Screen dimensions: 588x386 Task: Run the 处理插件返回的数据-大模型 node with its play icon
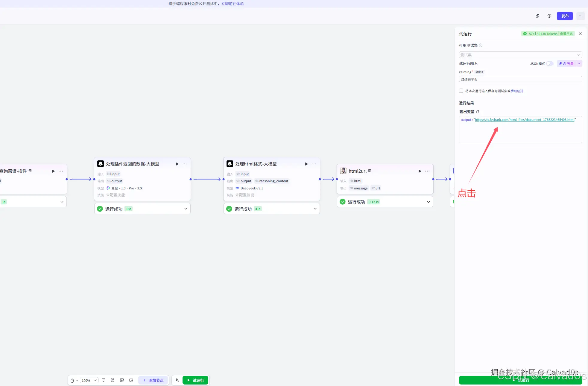(177, 164)
